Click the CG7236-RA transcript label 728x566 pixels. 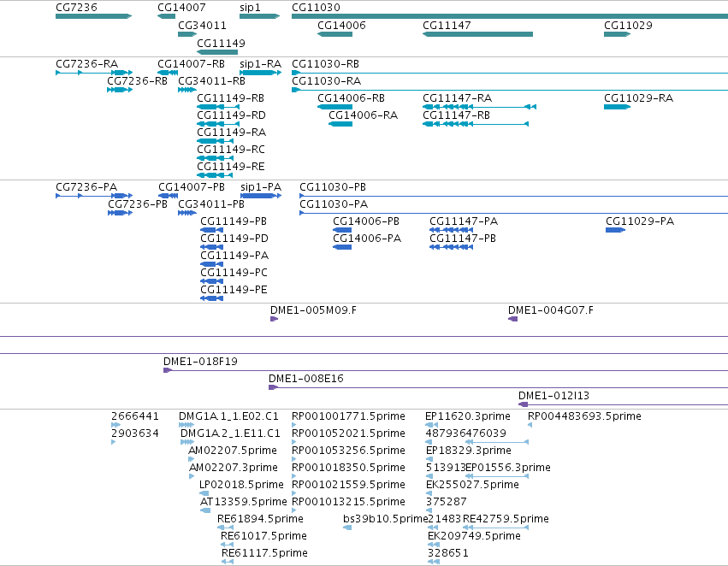click(86, 64)
